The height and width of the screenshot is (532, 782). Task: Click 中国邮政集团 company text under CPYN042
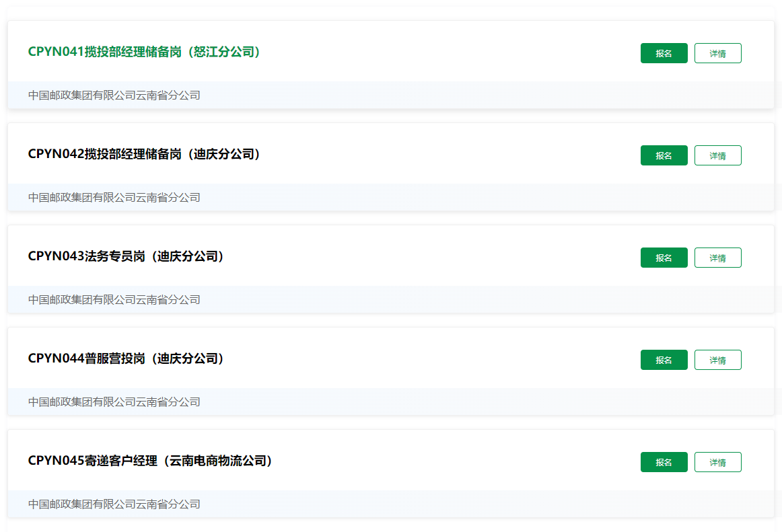[x=114, y=198]
